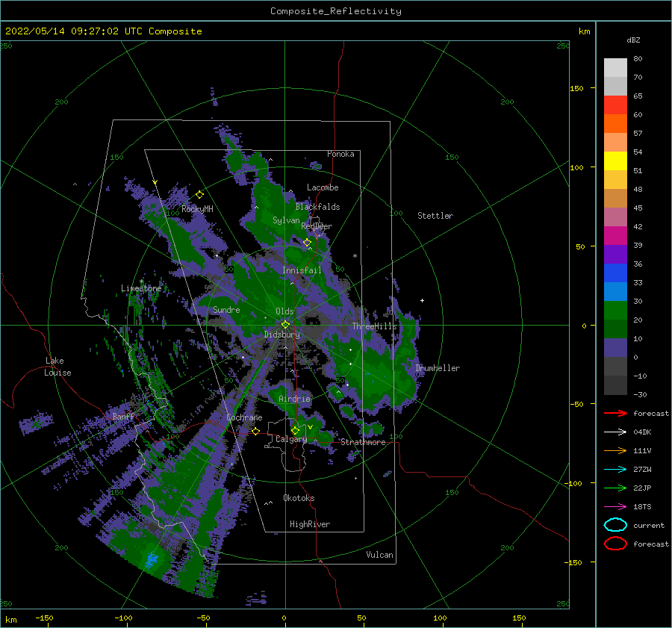Click the Airdrie map label
Viewport: 672px width, 628px height.
tap(294, 399)
